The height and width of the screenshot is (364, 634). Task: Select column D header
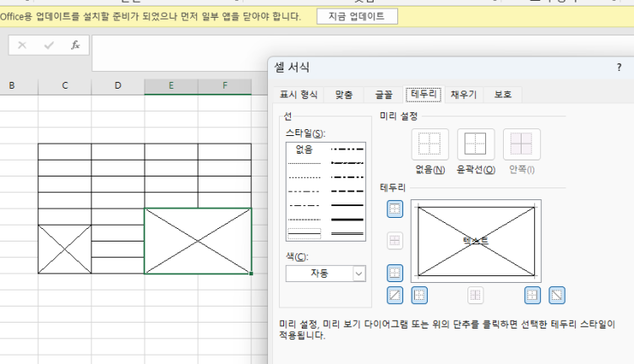[x=118, y=85]
